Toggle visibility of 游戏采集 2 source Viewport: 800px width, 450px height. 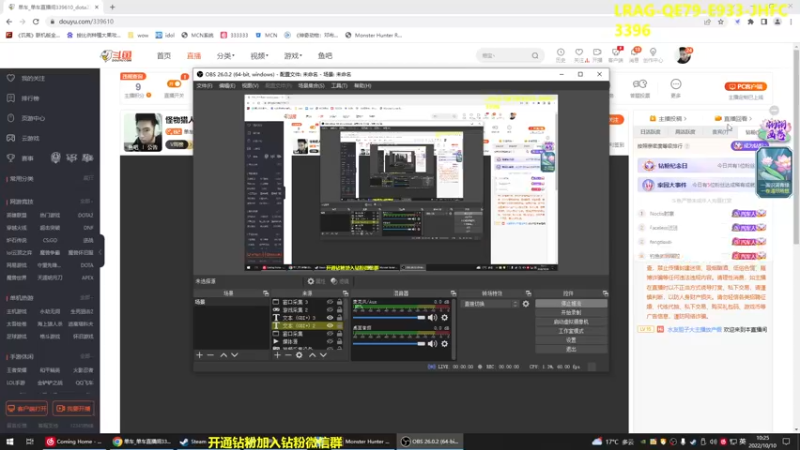tap(330, 310)
